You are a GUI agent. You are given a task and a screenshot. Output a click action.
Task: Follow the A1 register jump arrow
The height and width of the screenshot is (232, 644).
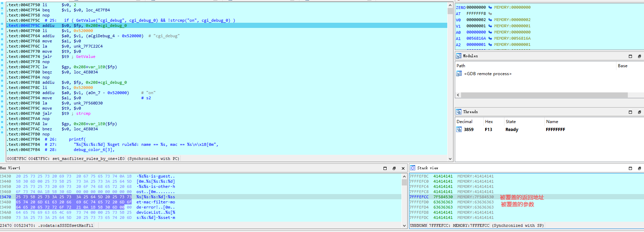pyautogui.click(x=490, y=38)
